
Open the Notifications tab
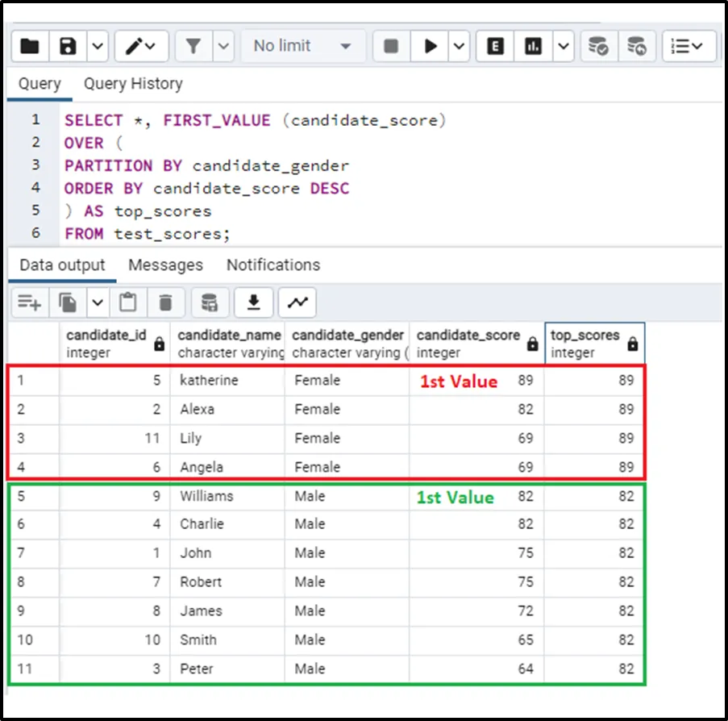[272, 265]
